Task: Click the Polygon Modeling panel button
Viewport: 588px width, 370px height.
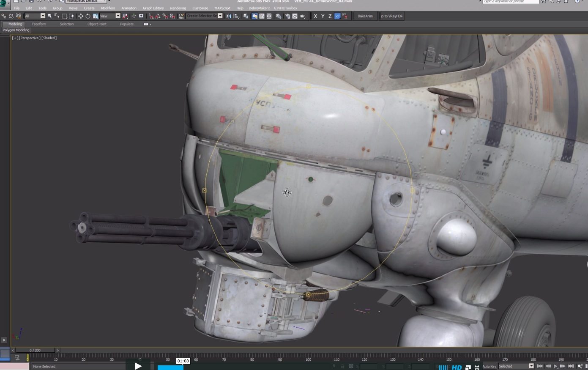Action: pos(16,30)
